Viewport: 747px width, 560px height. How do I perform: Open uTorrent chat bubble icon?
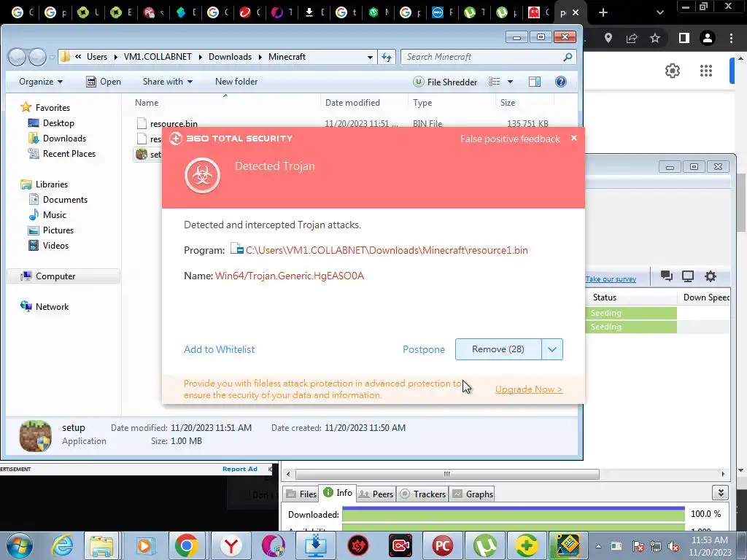[667, 276]
